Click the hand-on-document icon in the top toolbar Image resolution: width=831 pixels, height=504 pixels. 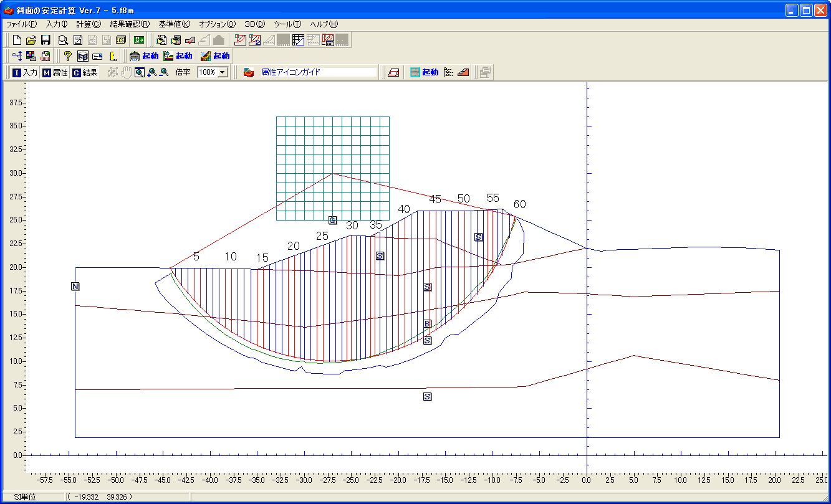pyautogui.click(x=161, y=40)
